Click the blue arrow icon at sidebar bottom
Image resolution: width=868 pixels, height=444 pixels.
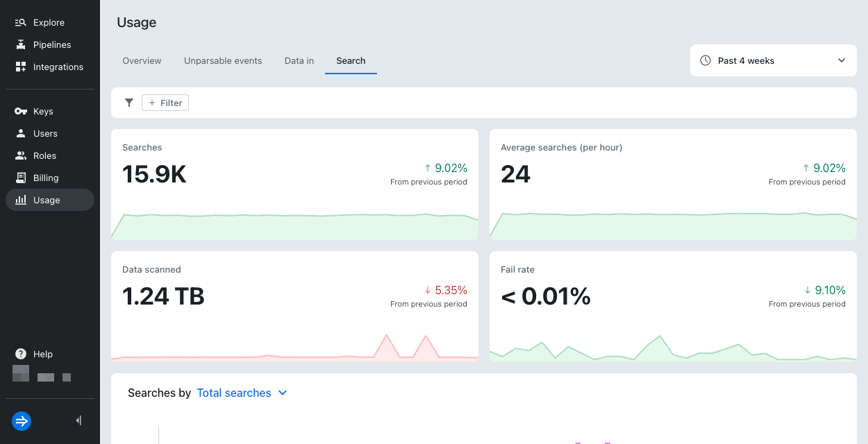tap(21, 421)
